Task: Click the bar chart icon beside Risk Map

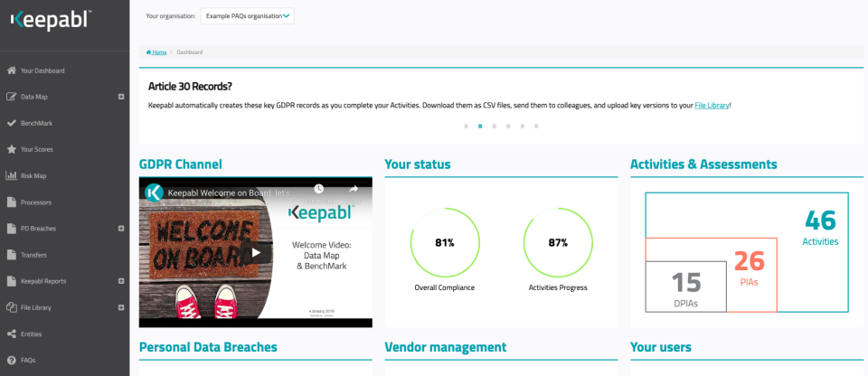Action: pos(11,175)
